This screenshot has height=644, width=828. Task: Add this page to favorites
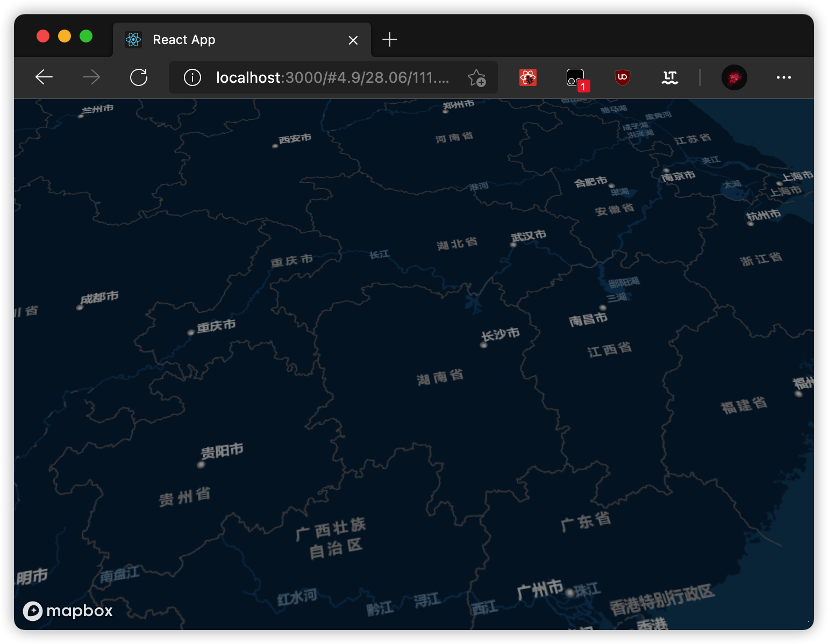(476, 77)
